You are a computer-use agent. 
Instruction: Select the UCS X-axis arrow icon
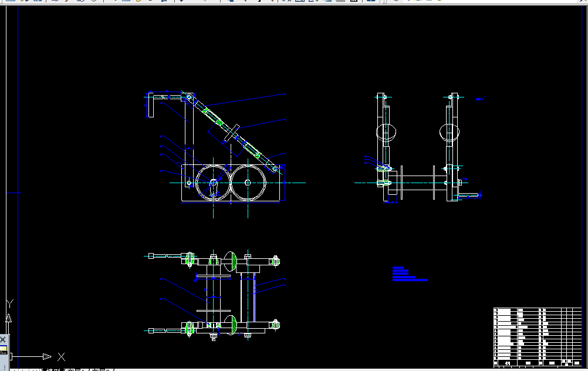(x=48, y=356)
